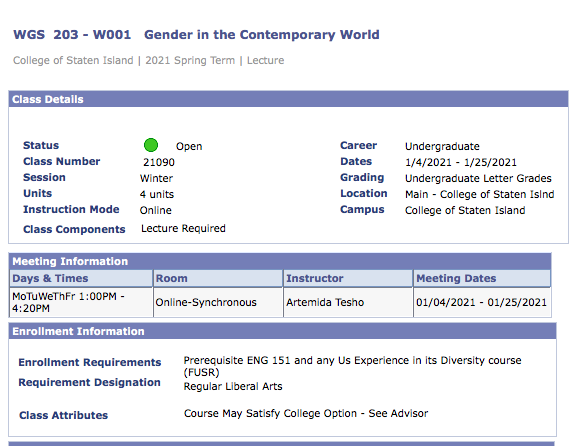Viewport: 573px width, 446px height.
Task: Click the 'Enrollment Information' section header
Action: point(282,331)
